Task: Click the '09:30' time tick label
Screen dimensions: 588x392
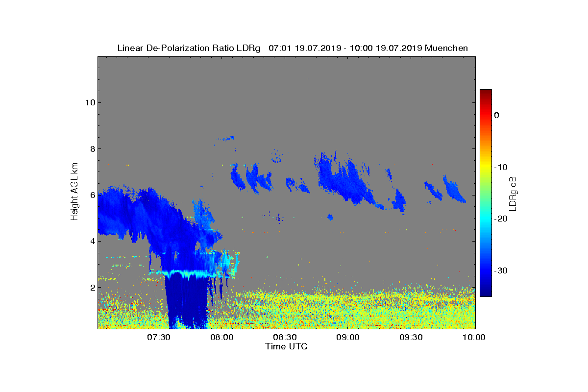Action: pyautogui.click(x=412, y=338)
